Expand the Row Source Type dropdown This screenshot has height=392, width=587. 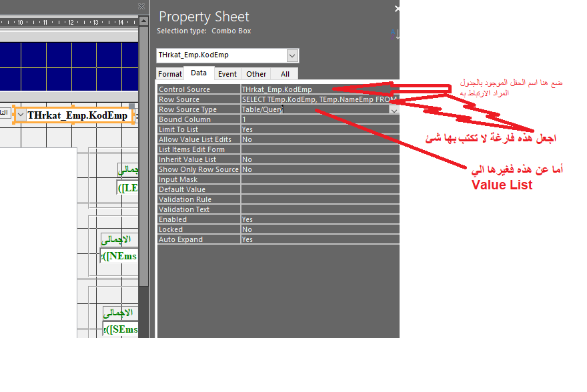point(394,110)
